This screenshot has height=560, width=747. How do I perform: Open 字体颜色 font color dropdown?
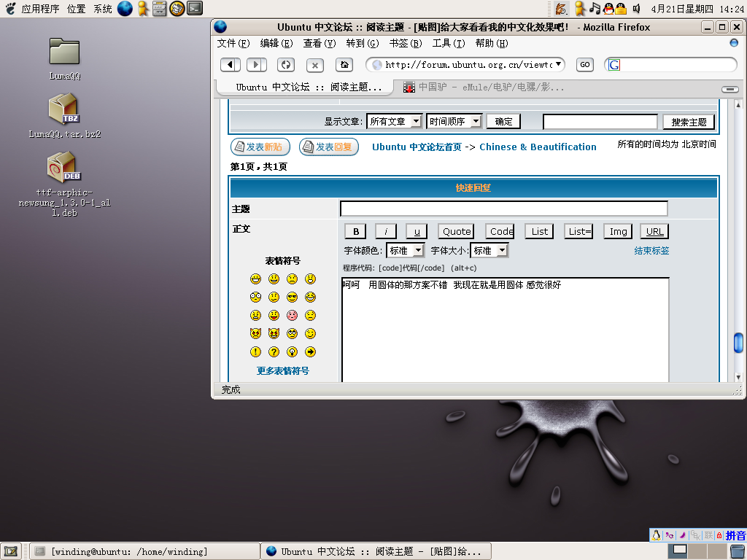coord(406,251)
